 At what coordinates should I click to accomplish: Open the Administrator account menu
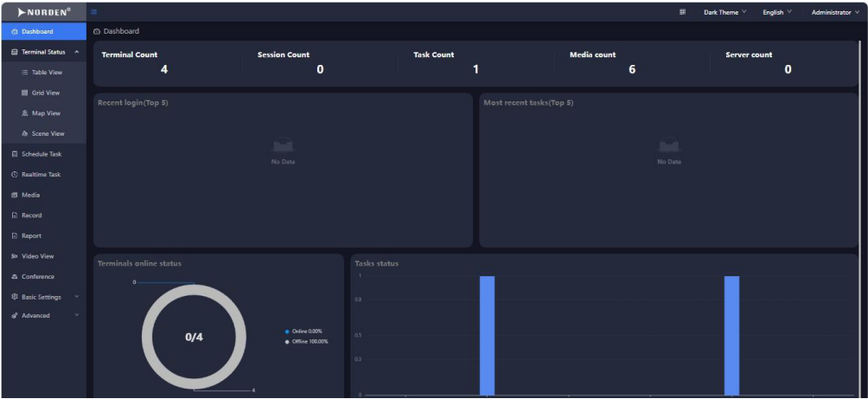coord(835,12)
